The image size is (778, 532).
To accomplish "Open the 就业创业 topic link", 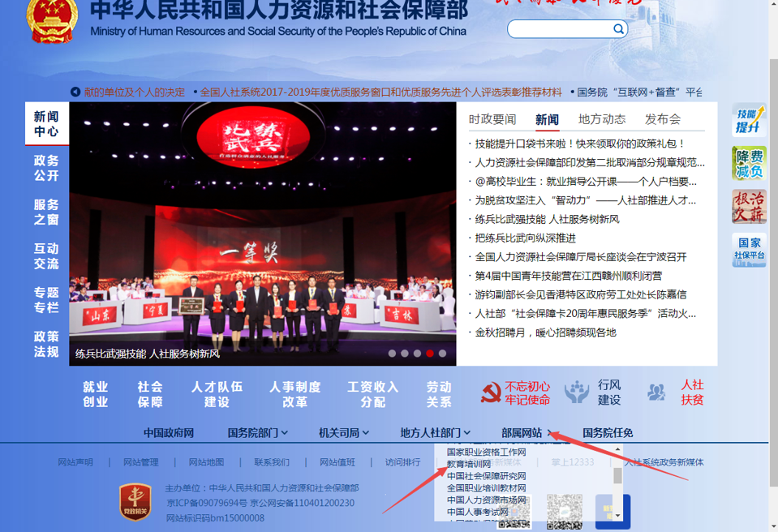I will pos(95,394).
